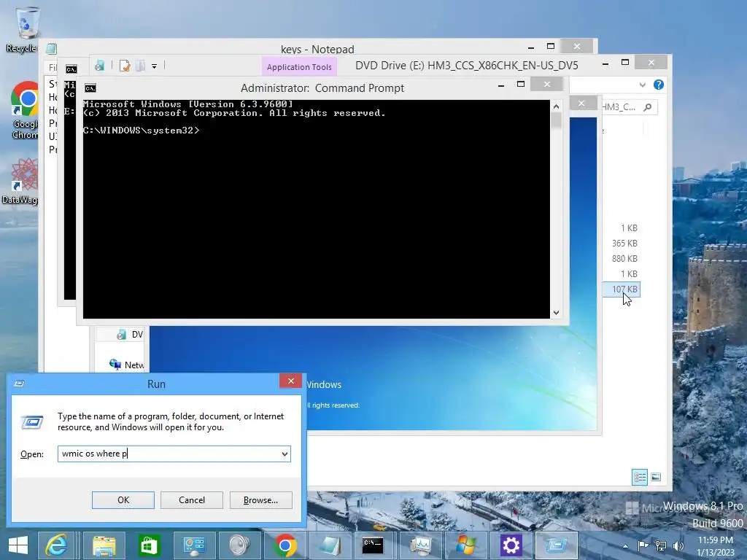This screenshot has height=560, width=747.
Task: Select Network in Explorer navigation pane
Action: pos(127,365)
